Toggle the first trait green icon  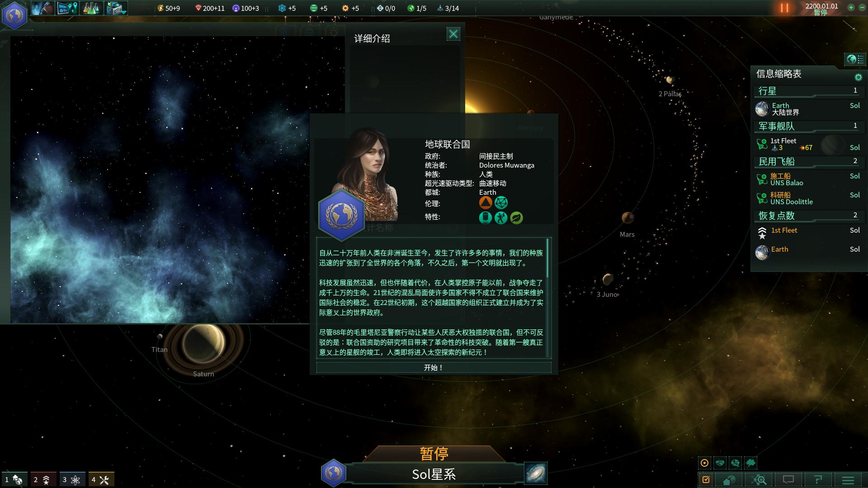point(486,217)
